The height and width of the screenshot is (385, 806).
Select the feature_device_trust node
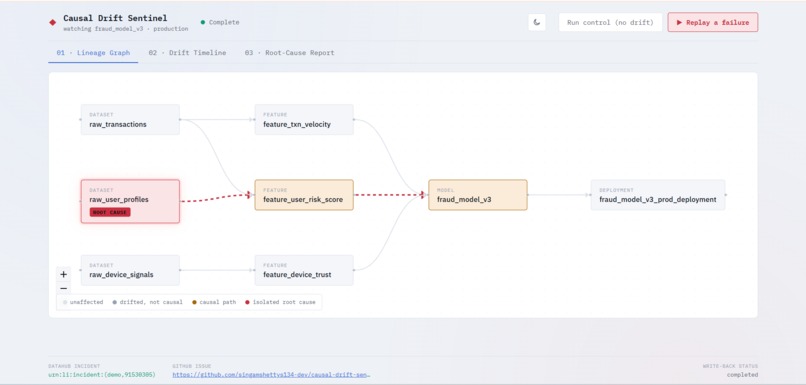coord(304,270)
